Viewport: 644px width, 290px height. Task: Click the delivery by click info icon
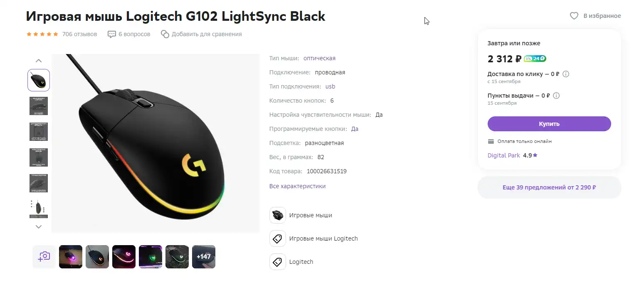pos(565,74)
